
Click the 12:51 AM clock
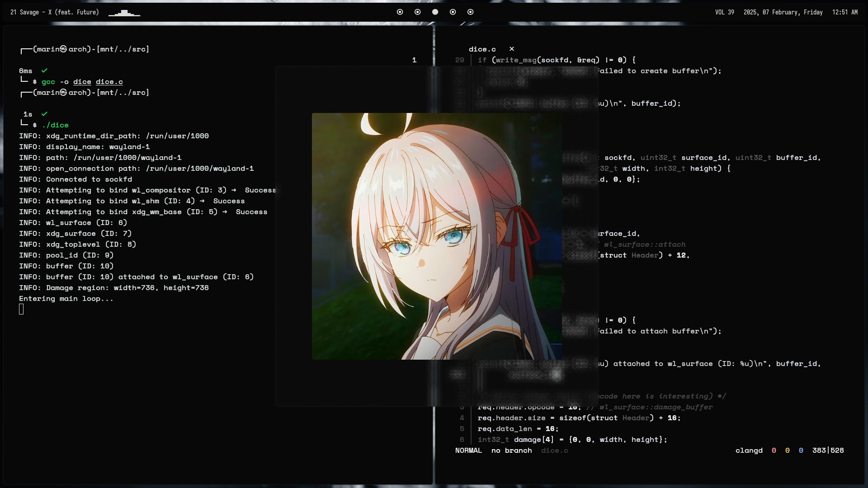click(844, 12)
